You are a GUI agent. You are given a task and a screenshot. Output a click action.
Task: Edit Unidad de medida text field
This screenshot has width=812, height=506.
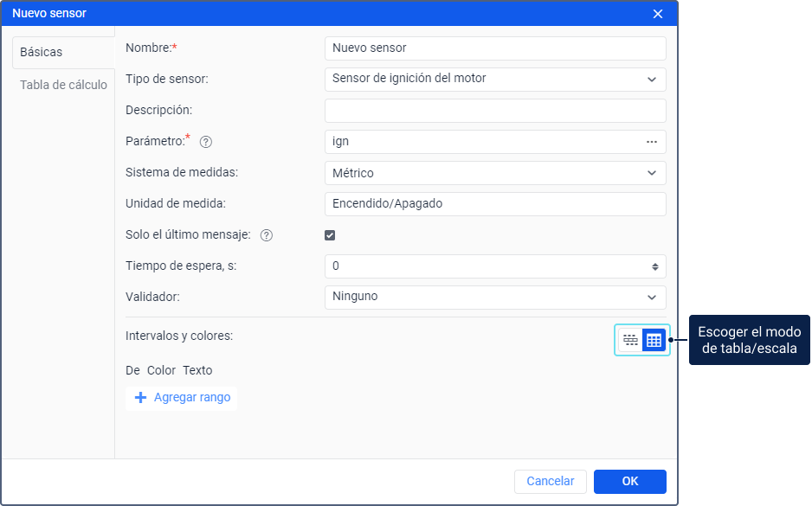[x=495, y=204]
